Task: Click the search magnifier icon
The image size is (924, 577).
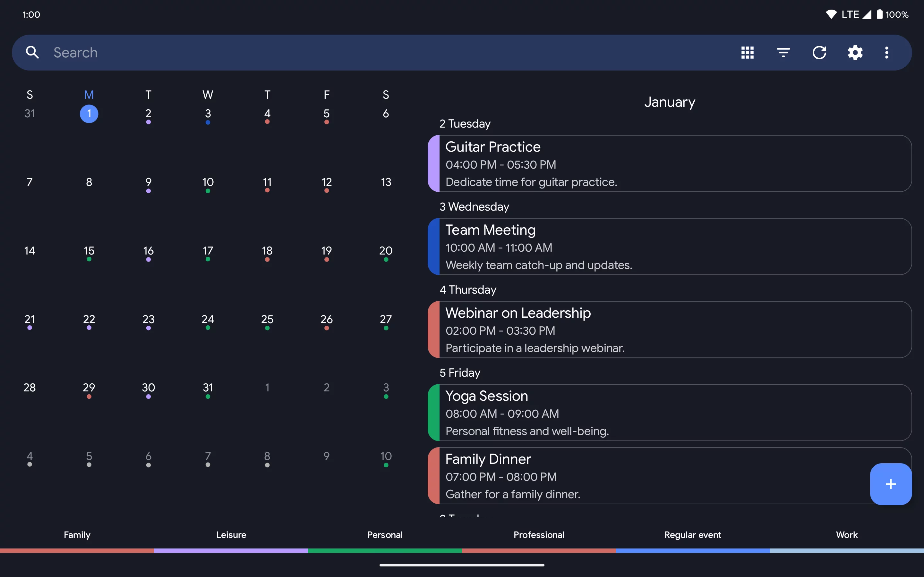Action: tap(32, 52)
